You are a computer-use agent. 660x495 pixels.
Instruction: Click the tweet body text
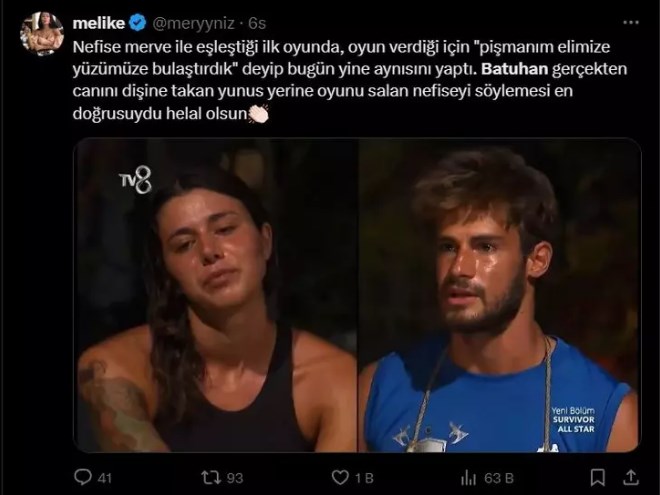350,80
